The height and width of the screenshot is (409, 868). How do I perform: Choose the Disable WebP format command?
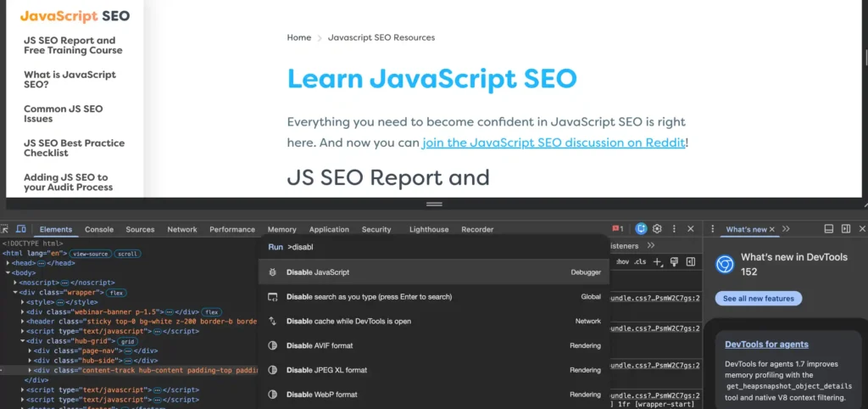point(434,394)
